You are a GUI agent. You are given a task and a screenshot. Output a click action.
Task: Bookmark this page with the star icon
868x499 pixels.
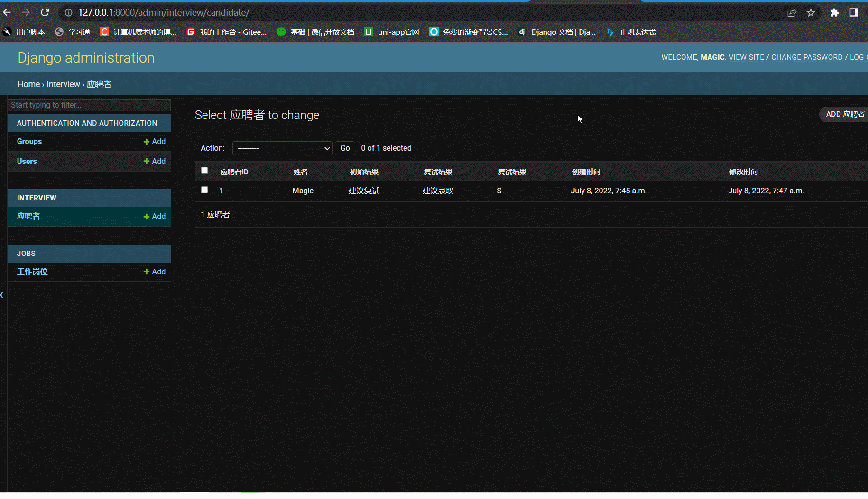811,13
